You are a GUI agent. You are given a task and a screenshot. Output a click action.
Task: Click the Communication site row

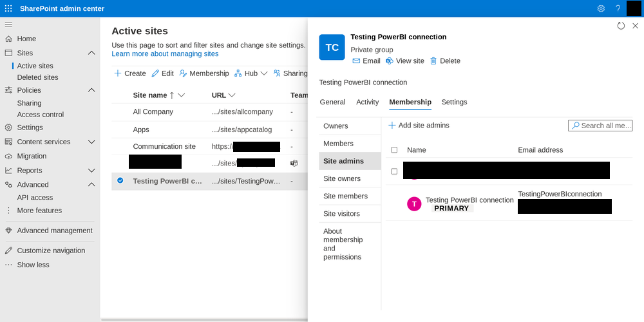coord(209,147)
